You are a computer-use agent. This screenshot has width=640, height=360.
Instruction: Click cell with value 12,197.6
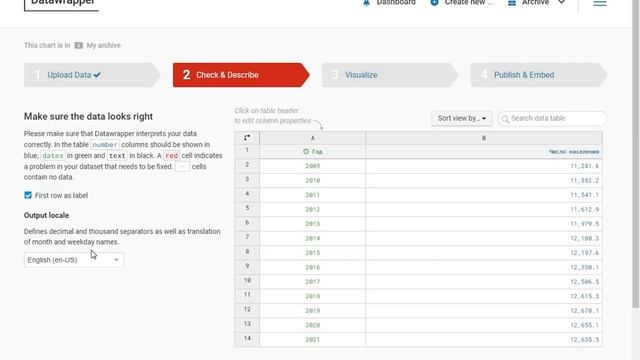[x=484, y=253]
